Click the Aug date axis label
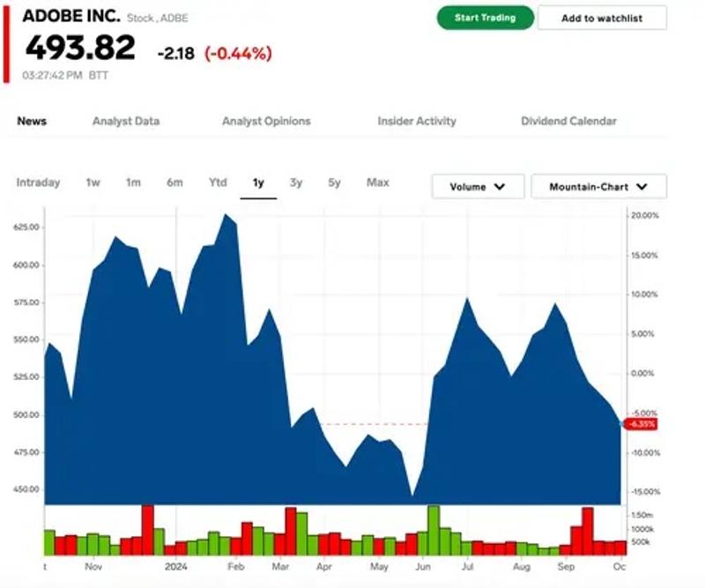Viewport: 705px width, 588px height. click(522, 567)
